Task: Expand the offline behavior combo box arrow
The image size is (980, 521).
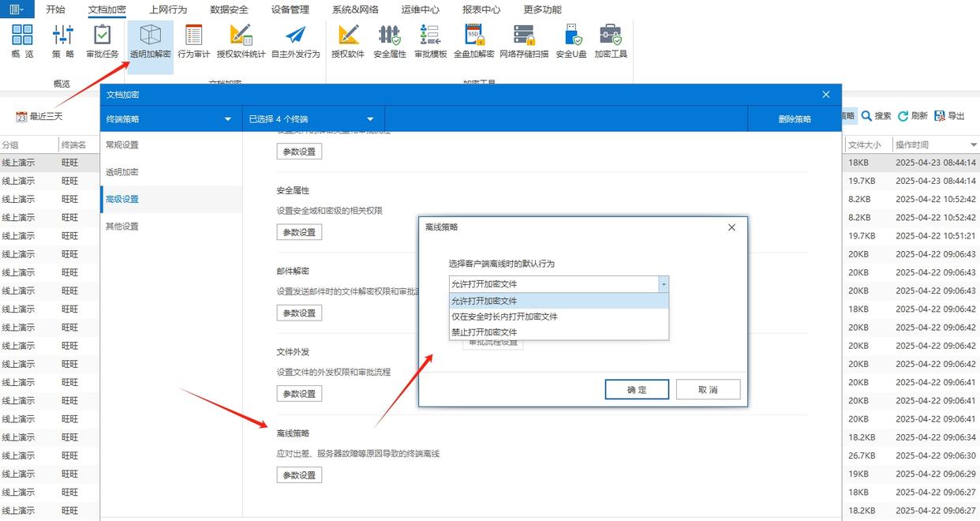Action: pyautogui.click(x=663, y=283)
